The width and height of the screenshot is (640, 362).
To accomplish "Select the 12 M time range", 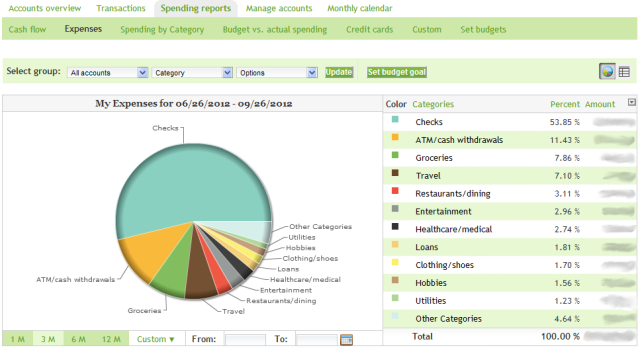I will [111, 339].
